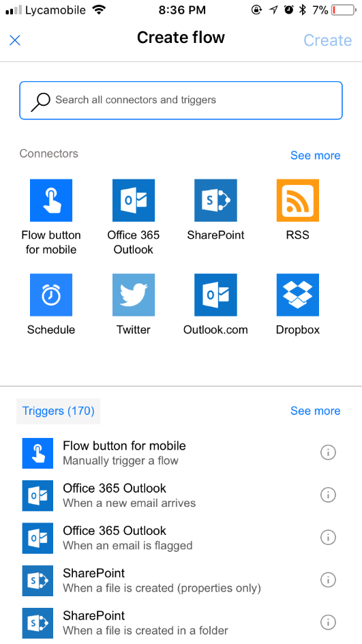Tap the RSS label under connector
The height and width of the screenshot is (644, 362).
click(298, 235)
